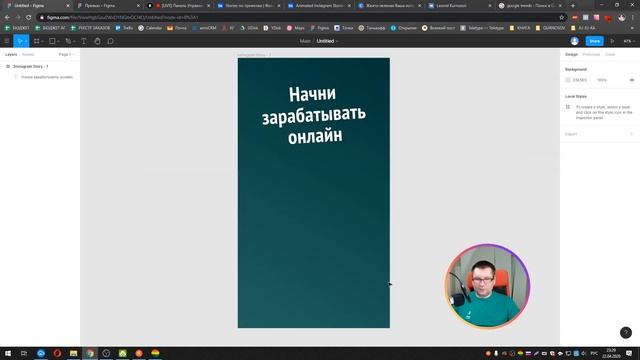Select the Rectangle shape tool
The image size is (640, 360).
[52, 41]
